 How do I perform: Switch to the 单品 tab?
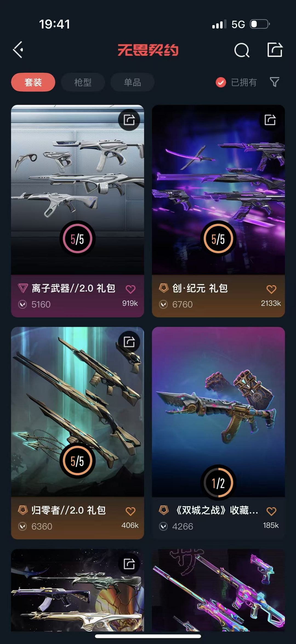point(132,82)
